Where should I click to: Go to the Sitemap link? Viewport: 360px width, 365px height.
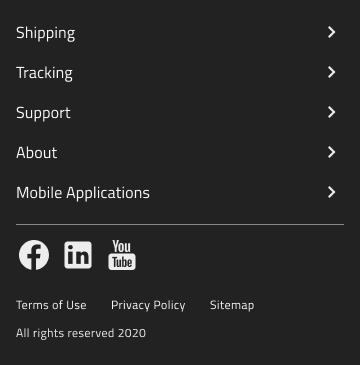click(232, 305)
